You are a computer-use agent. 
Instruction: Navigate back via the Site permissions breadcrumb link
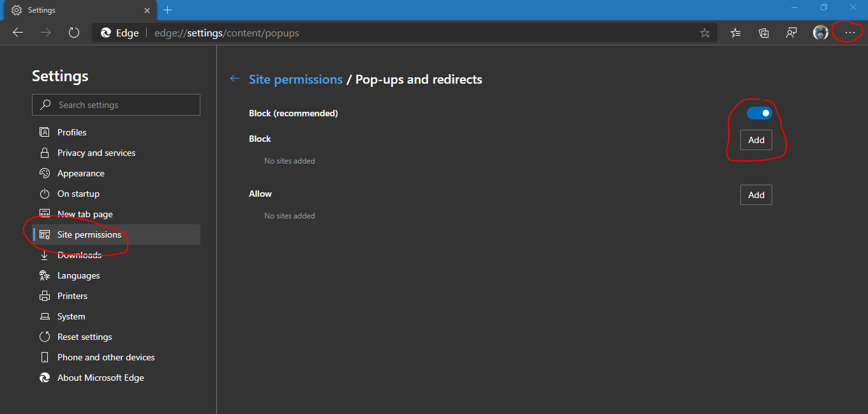point(296,79)
